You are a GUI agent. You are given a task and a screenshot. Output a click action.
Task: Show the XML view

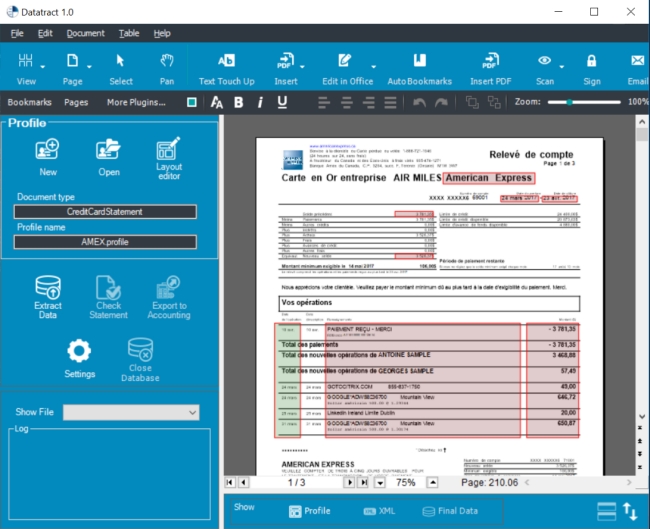click(379, 511)
